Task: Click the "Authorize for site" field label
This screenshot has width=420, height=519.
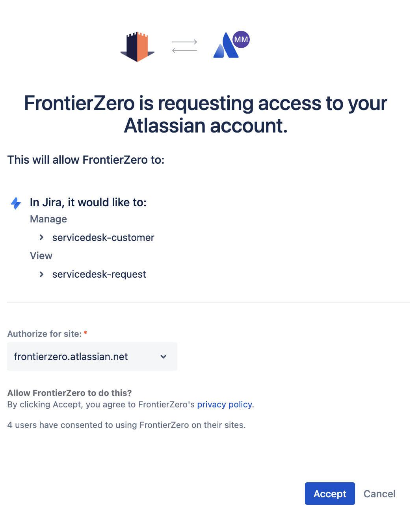Action: click(44, 334)
